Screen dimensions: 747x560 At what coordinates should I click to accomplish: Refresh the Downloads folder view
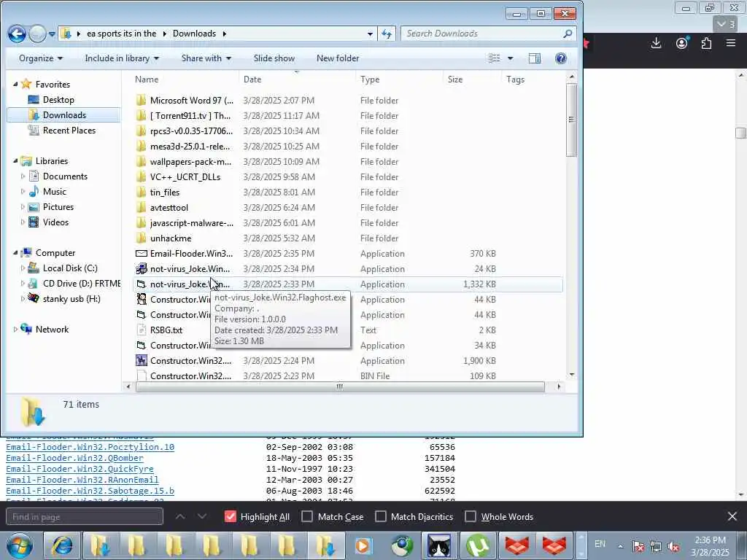coord(387,34)
